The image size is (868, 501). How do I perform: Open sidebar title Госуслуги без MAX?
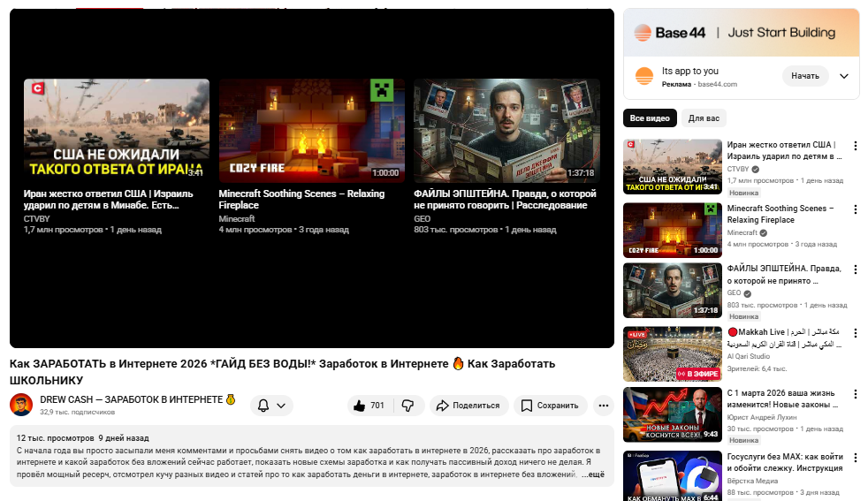coord(785,462)
